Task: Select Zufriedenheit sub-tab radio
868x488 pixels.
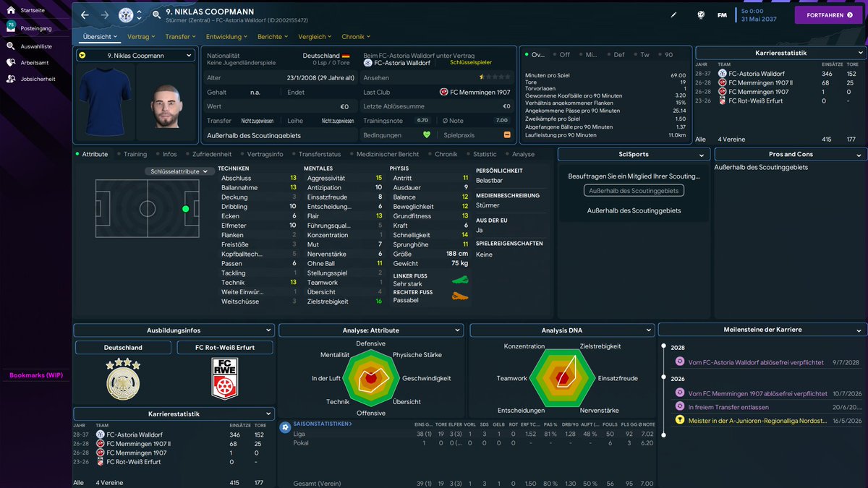Action: click(208, 154)
